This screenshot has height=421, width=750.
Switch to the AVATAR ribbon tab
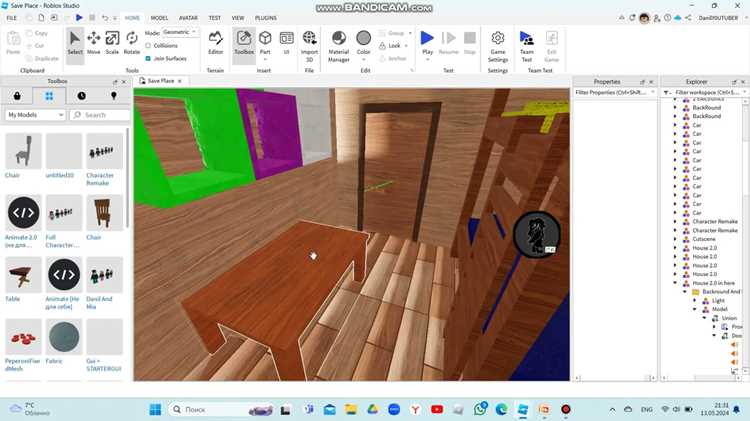[188, 18]
